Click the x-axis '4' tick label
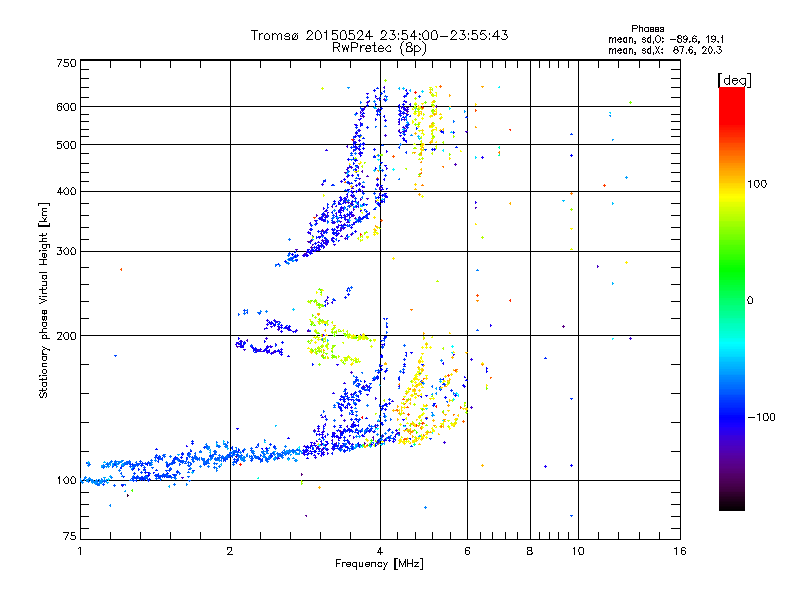This screenshot has width=800, height=600. tap(380, 551)
